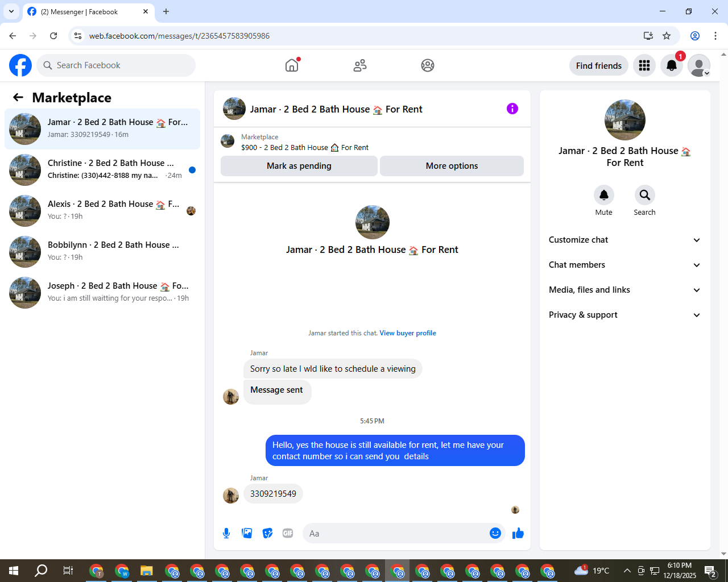Open Windows Start menu
Viewport: 728px width, 582px height.
(x=14, y=571)
